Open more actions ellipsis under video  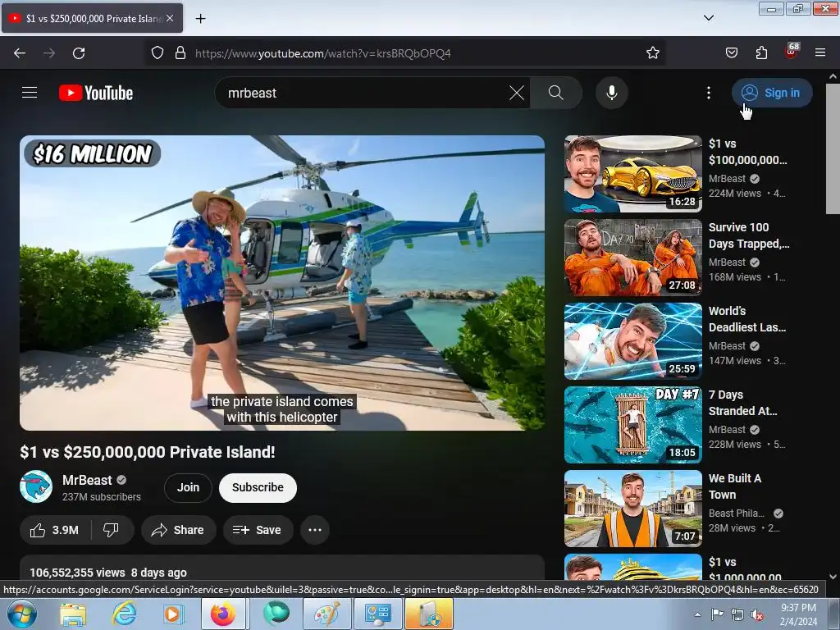point(315,530)
